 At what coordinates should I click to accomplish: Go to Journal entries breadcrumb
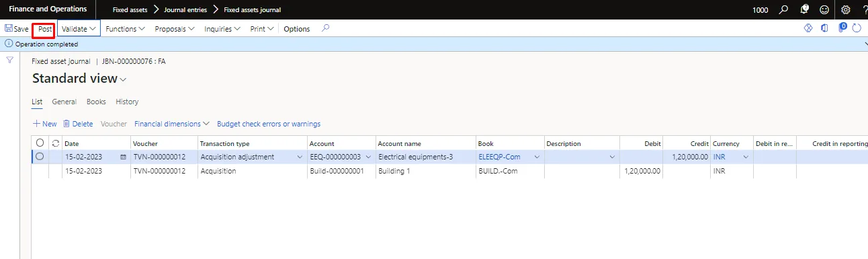click(x=185, y=9)
